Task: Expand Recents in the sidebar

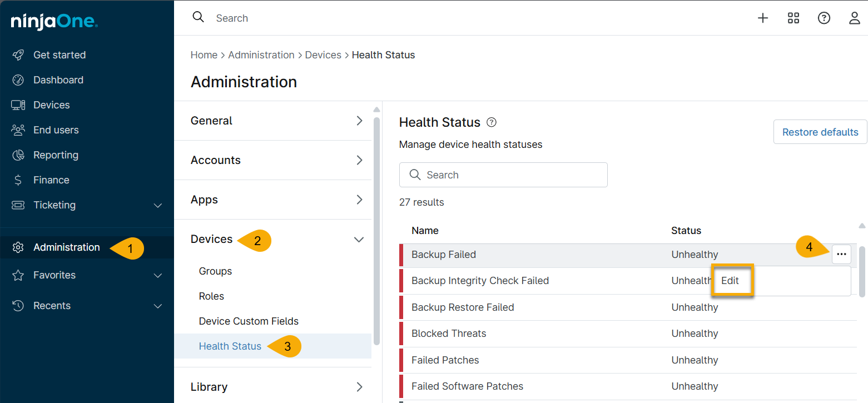Action: pos(157,305)
